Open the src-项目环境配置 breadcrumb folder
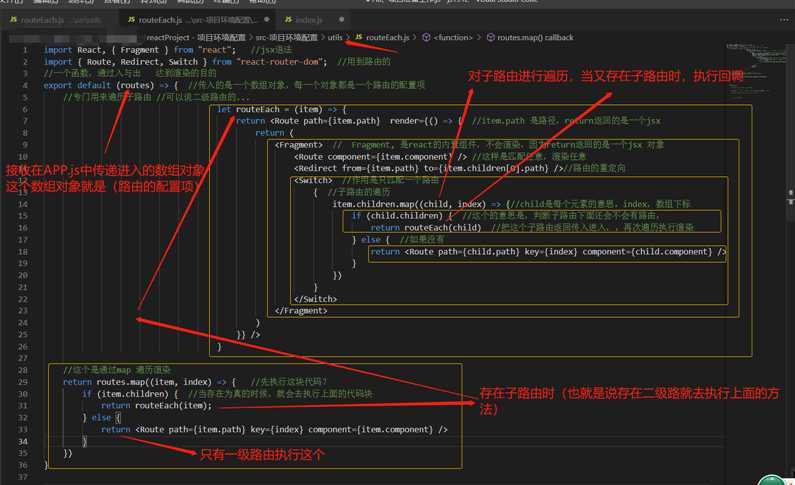Viewport: 795px width, 485px height. point(286,38)
